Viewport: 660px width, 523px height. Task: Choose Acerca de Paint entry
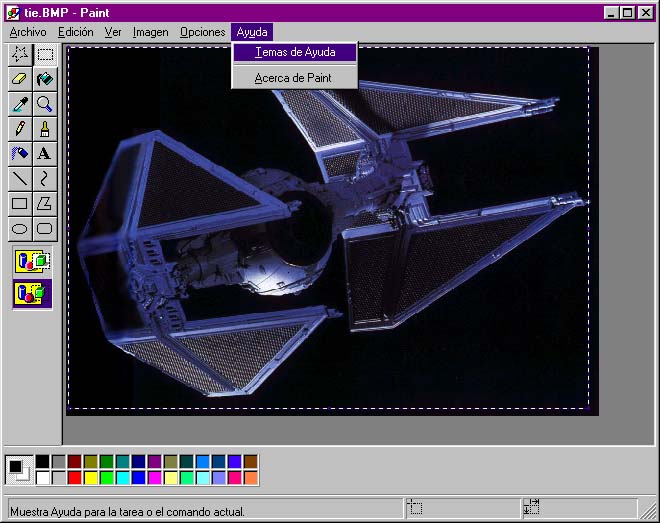click(x=293, y=78)
